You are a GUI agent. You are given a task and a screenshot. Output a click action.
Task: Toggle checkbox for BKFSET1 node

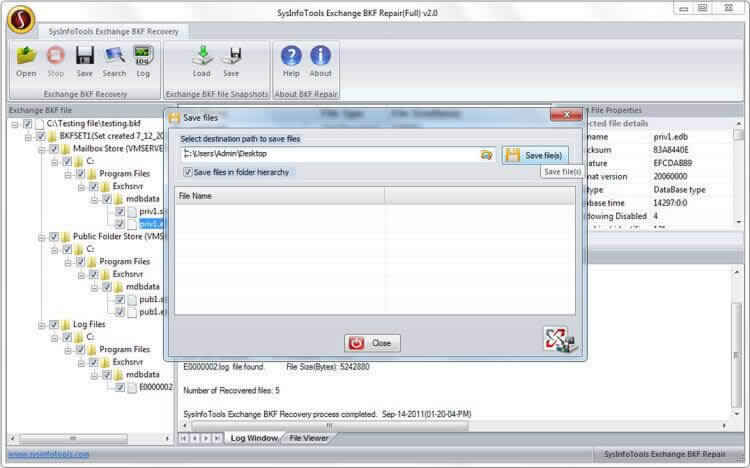[x=41, y=136]
